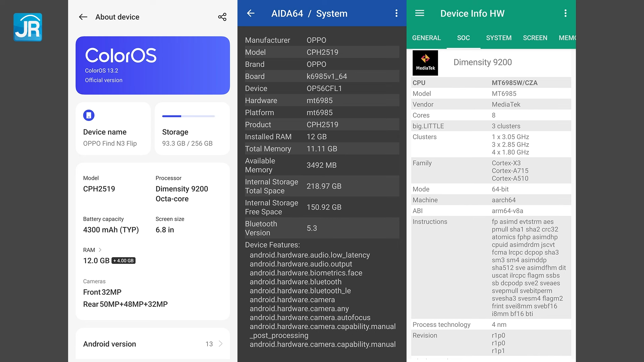Screen dimensions: 644x362
Task: Tap the AIDA64 back arrow
Action: [x=251, y=13]
